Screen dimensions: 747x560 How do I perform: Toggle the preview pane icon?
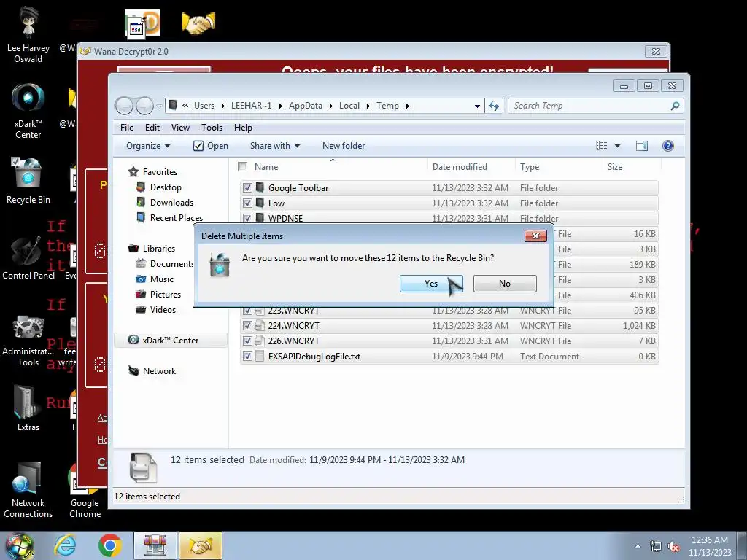point(642,146)
